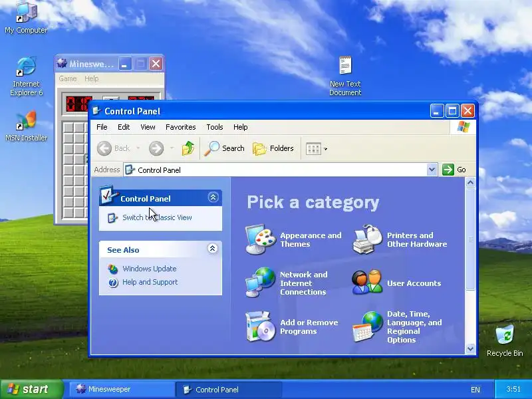The width and height of the screenshot is (532, 399).
Task: Toggle the Folders pane button
Action: (273, 148)
